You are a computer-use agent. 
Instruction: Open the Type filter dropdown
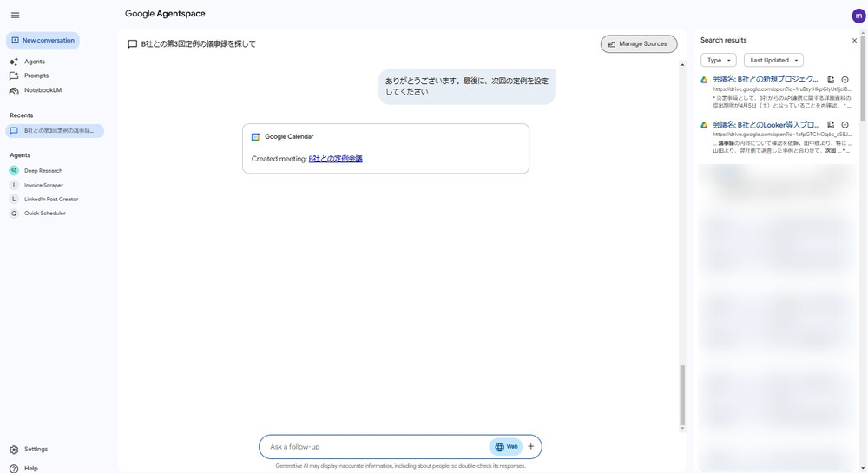pyautogui.click(x=719, y=60)
